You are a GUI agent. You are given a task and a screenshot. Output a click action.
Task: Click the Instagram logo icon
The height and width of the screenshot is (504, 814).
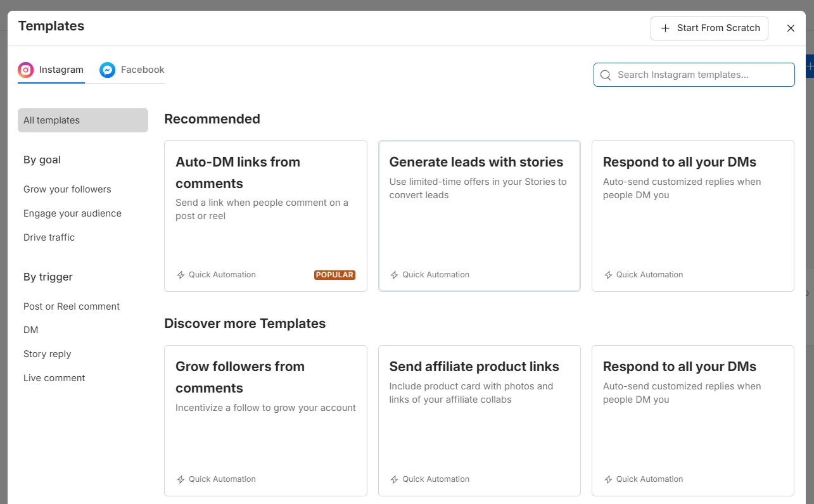[25, 70]
